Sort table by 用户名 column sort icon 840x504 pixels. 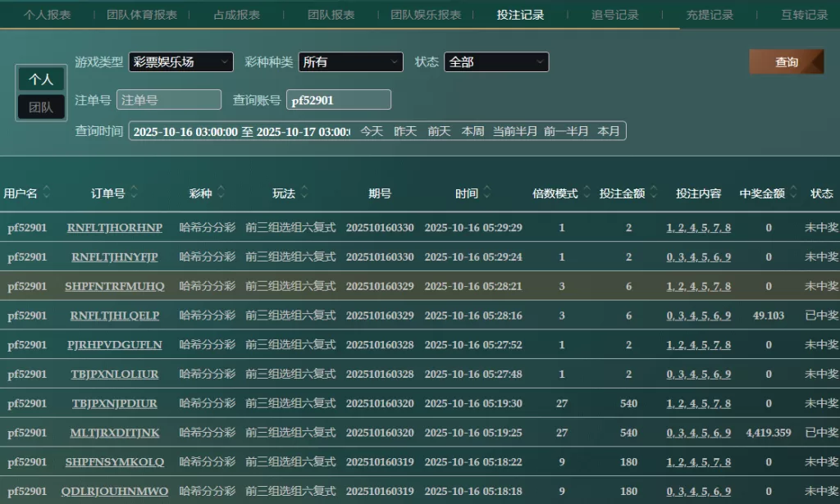click(x=47, y=193)
